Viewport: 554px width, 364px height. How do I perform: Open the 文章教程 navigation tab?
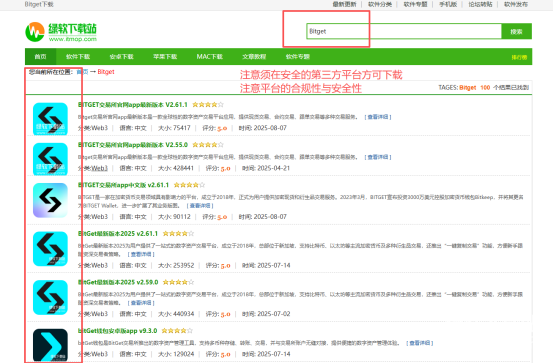pyautogui.click(x=254, y=57)
